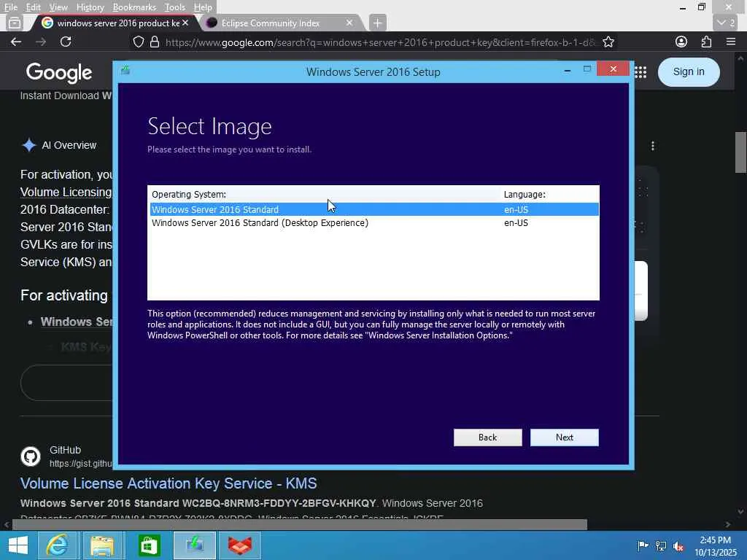Open the Edit menu
The width and height of the screenshot is (747, 560).
coord(33,7)
